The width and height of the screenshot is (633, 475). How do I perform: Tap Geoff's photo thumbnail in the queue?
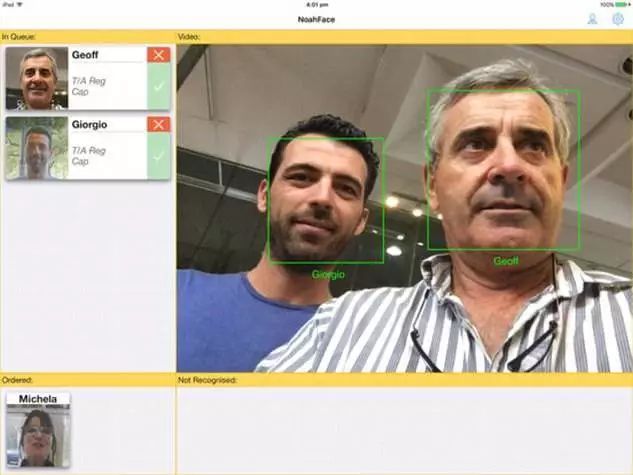(x=36, y=78)
